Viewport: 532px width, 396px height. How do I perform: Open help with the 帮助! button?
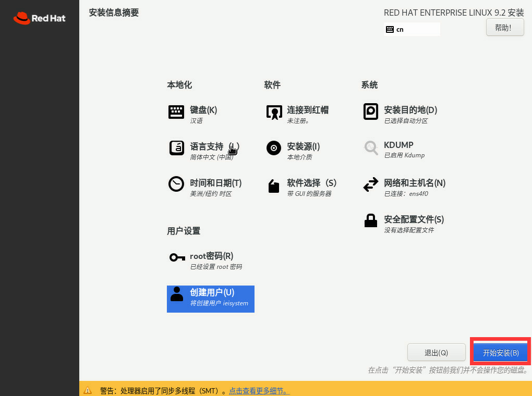tap(505, 28)
